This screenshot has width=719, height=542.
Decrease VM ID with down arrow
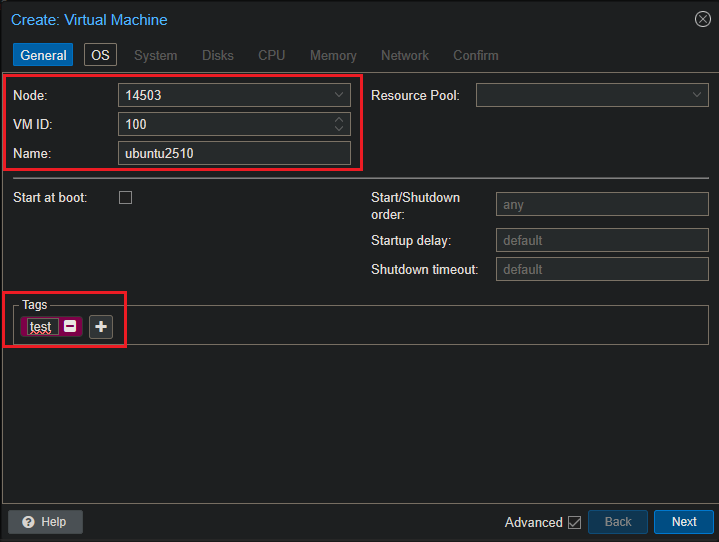pyautogui.click(x=339, y=129)
